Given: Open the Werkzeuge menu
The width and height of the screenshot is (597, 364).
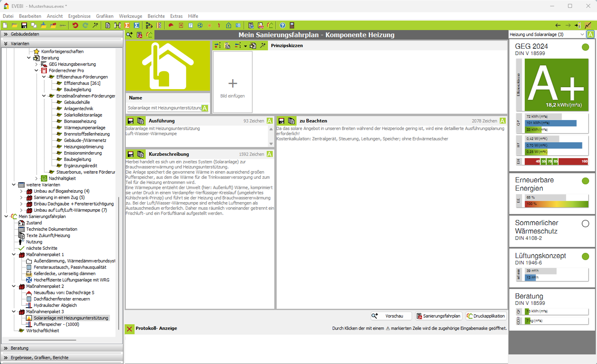Looking at the screenshot, I should pos(130,16).
